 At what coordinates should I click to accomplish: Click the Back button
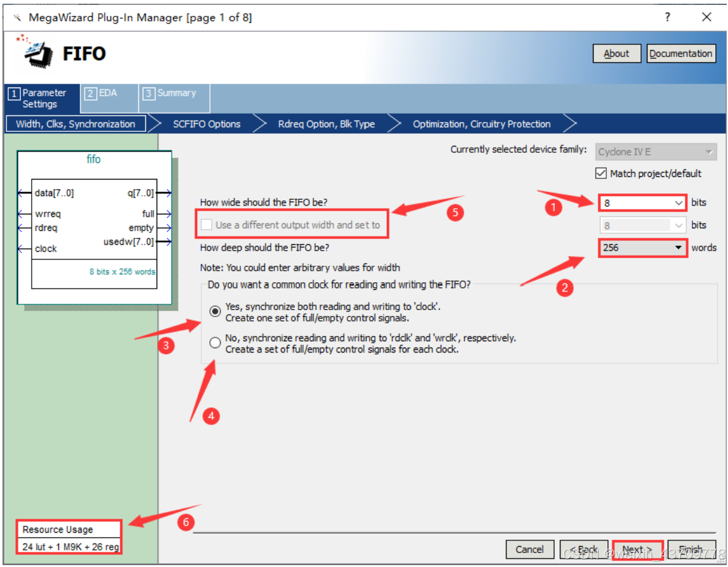coord(583,549)
